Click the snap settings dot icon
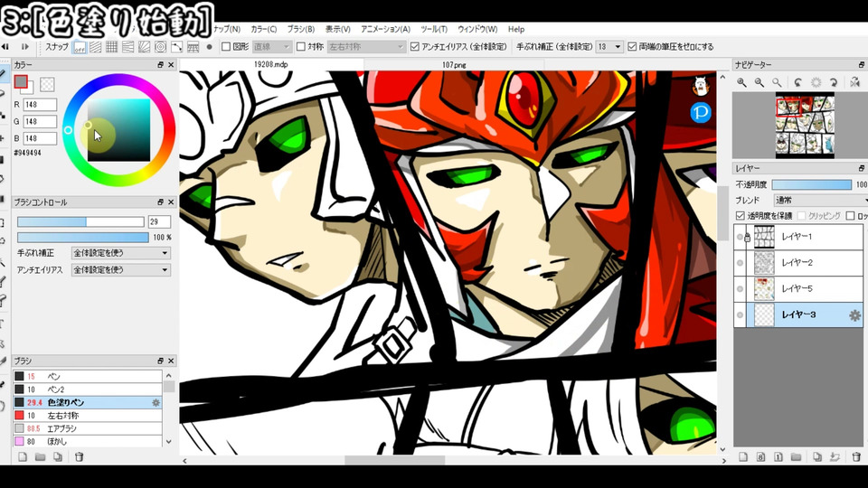This screenshot has width=868, height=488. (x=209, y=47)
